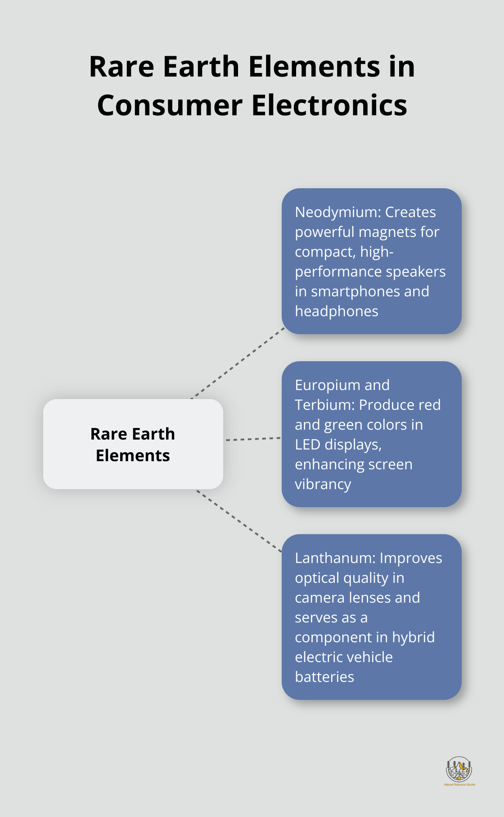The width and height of the screenshot is (504, 817).
Task: Click the word 'Terbium:' in the middle box
Action: click(324, 405)
